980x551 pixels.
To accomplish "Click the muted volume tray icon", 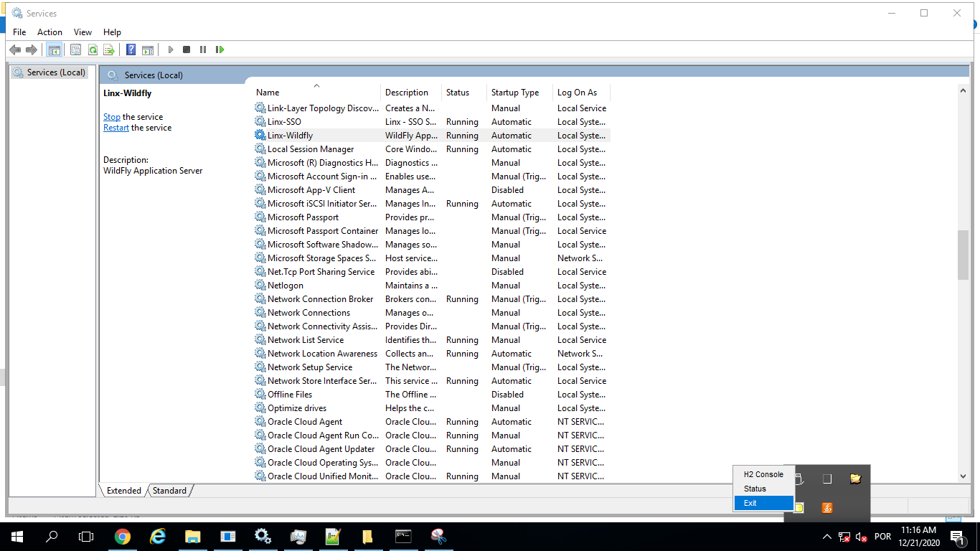I will click(862, 537).
